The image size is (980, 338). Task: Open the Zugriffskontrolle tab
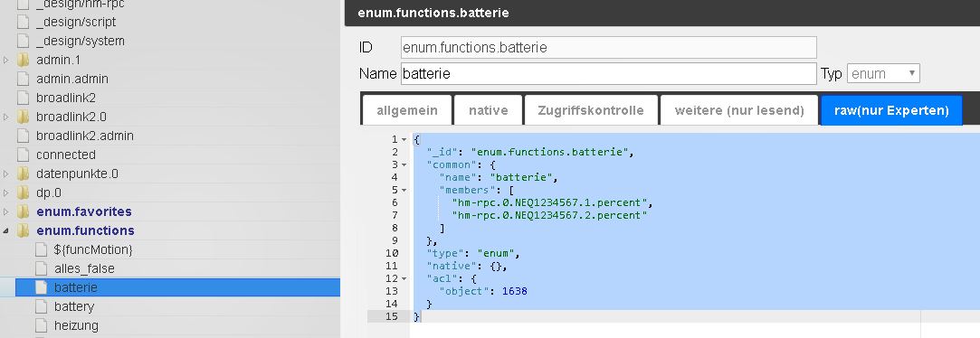coord(591,110)
